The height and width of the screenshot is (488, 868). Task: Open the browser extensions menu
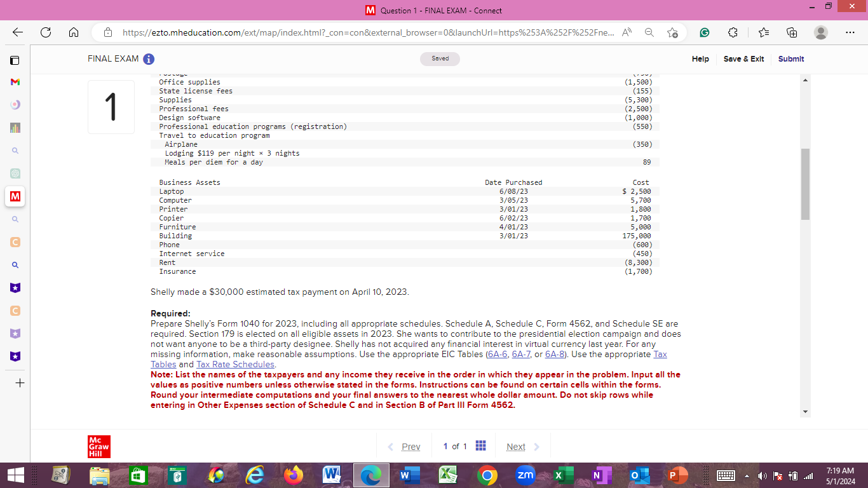click(x=733, y=32)
